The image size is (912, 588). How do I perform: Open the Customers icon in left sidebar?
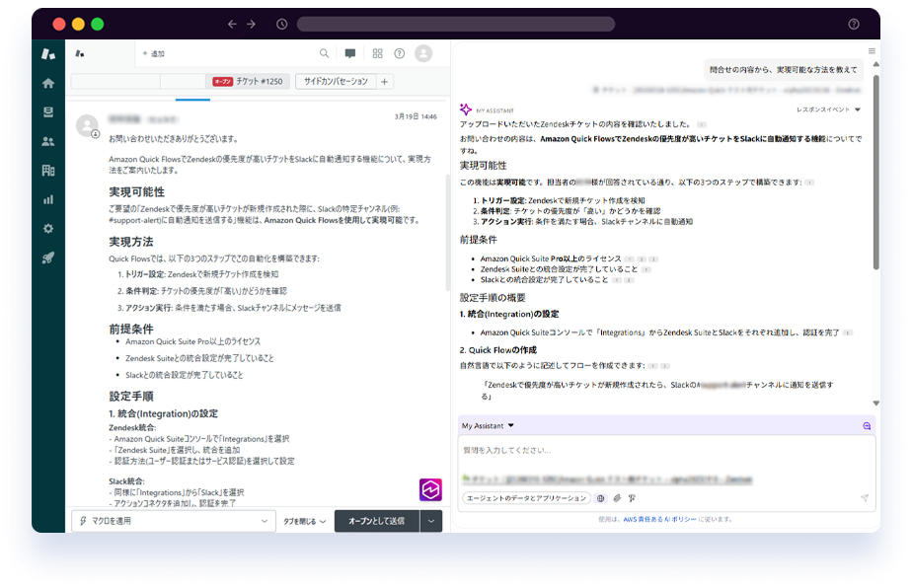47,141
